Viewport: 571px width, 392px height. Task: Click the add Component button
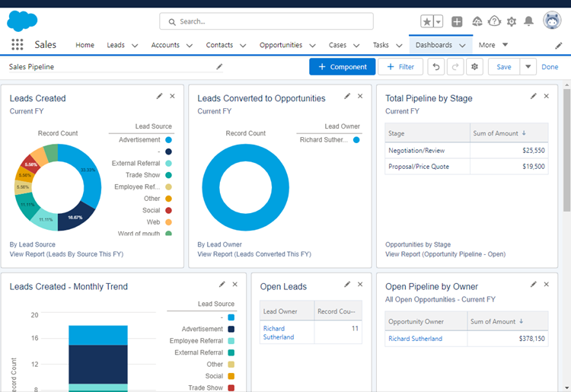pyautogui.click(x=342, y=67)
